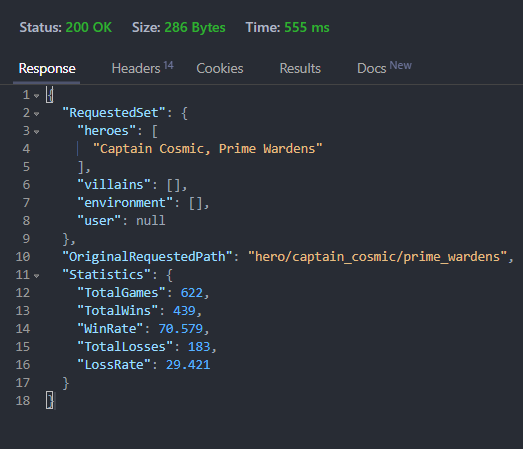Click the OriginalRequestedPath value string
Screen dimensions: 523x449
pos(377,257)
